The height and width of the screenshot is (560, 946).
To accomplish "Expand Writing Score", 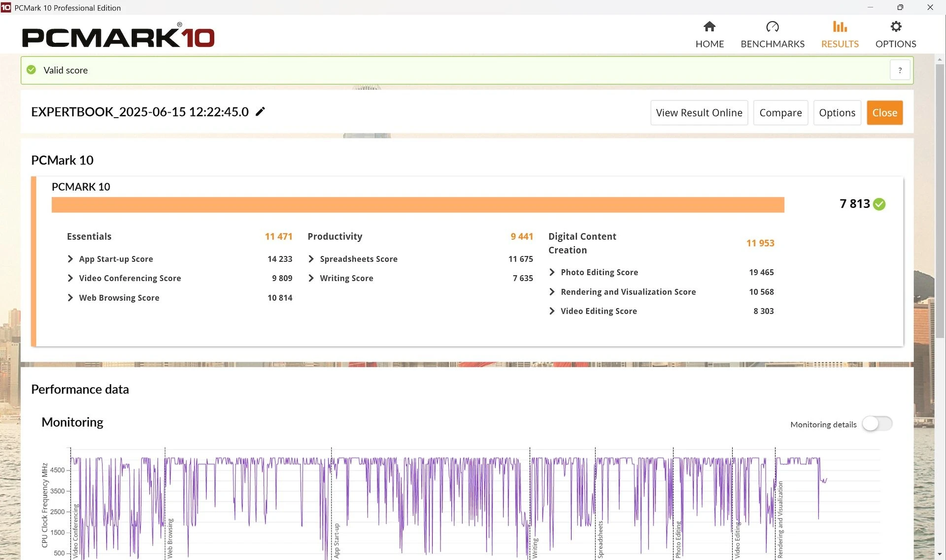I will [311, 278].
